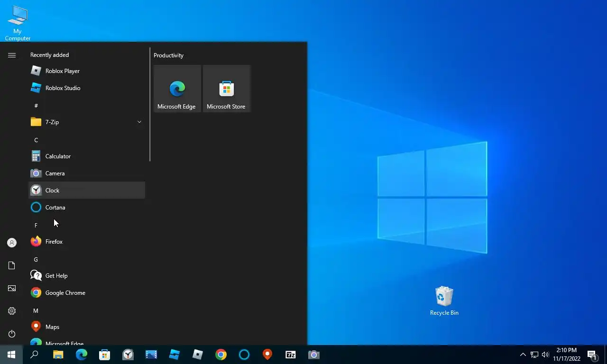The height and width of the screenshot is (364, 607).
Task: Expand the 7-Zip folder chevron
Action: click(x=139, y=122)
